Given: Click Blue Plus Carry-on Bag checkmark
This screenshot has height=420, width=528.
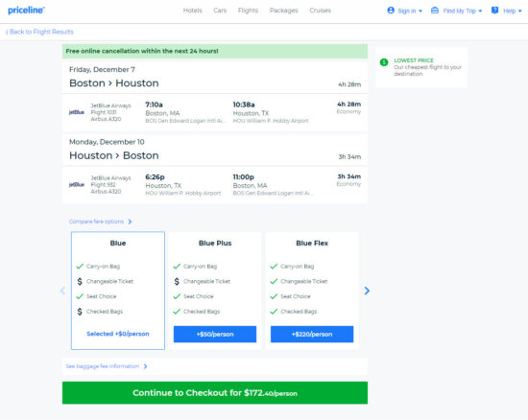Looking at the screenshot, I should pos(177,267).
